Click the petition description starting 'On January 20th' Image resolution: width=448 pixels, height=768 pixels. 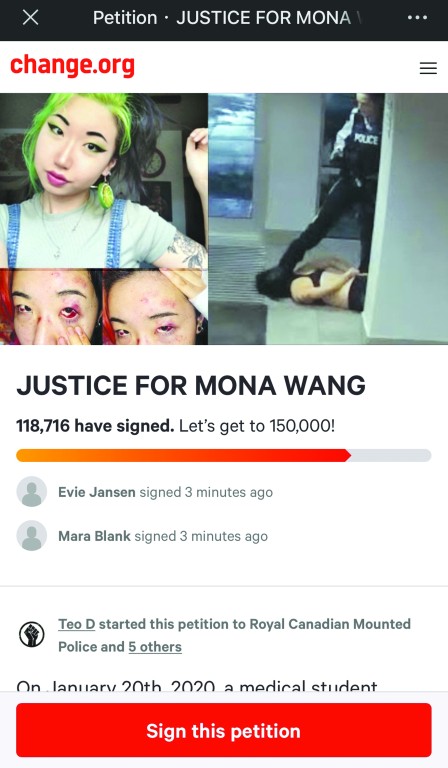coord(197,685)
